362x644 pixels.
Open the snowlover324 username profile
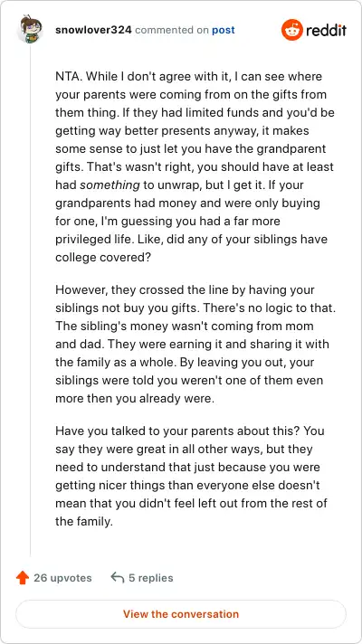[93, 30]
